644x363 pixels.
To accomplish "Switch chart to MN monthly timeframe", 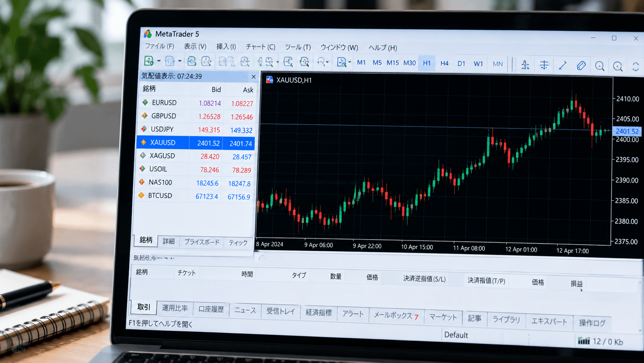I will [x=498, y=64].
